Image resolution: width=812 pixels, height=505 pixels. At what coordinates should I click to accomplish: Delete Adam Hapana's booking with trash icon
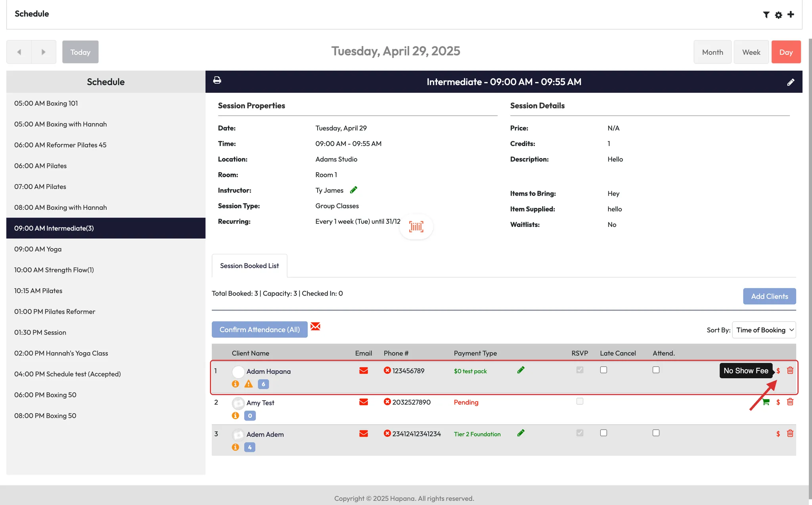790,370
